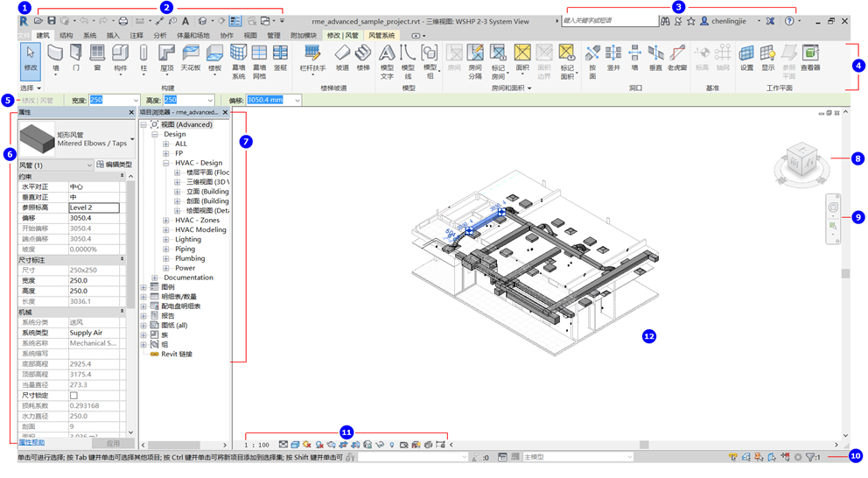Open the work plane Viewer (查看器)
Image resolution: width=868 pixels, height=478 pixels.
click(810, 59)
